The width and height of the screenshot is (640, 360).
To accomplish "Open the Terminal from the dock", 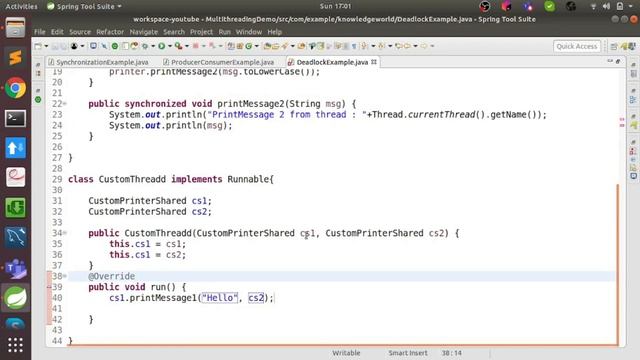I will 16,118.
